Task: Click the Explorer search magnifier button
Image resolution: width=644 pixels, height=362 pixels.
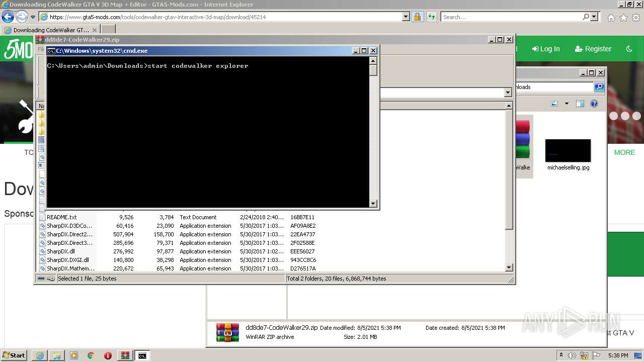Action: click(599, 87)
